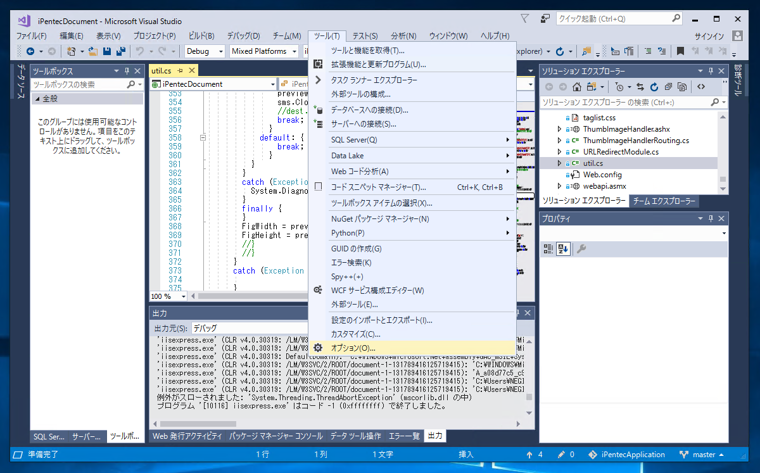The image size is (760, 473).
Task: Pin the util.cs tab
Action: pos(180,71)
